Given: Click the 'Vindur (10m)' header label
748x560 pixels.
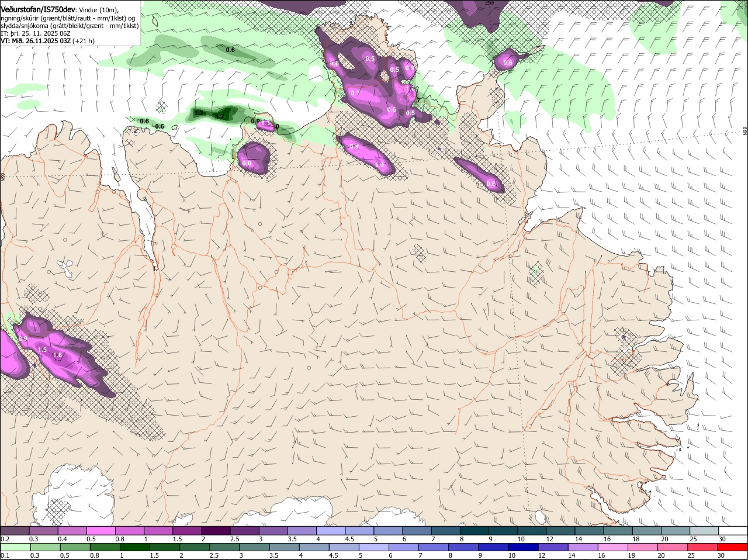Looking at the screenshot, I should tap(98, 11).
